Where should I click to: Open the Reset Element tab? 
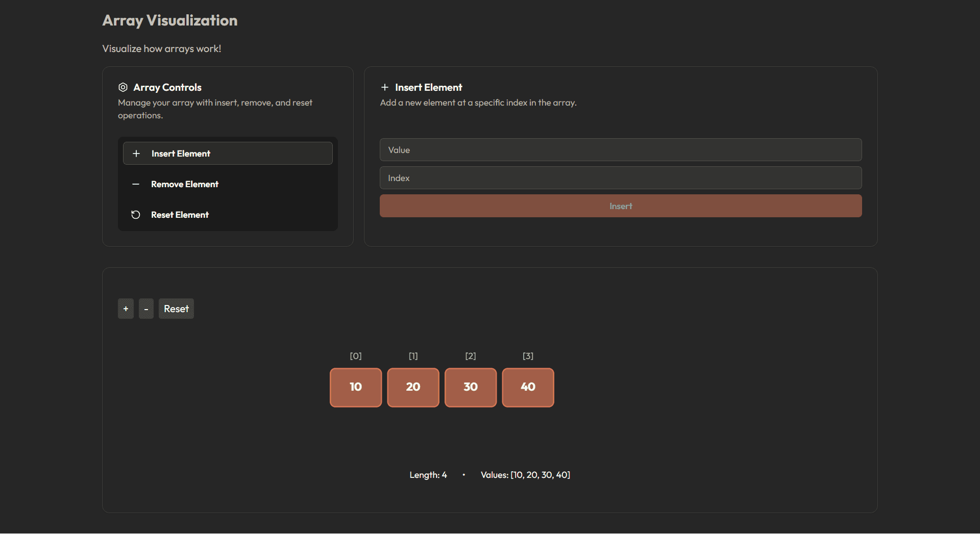pos(228,215)
